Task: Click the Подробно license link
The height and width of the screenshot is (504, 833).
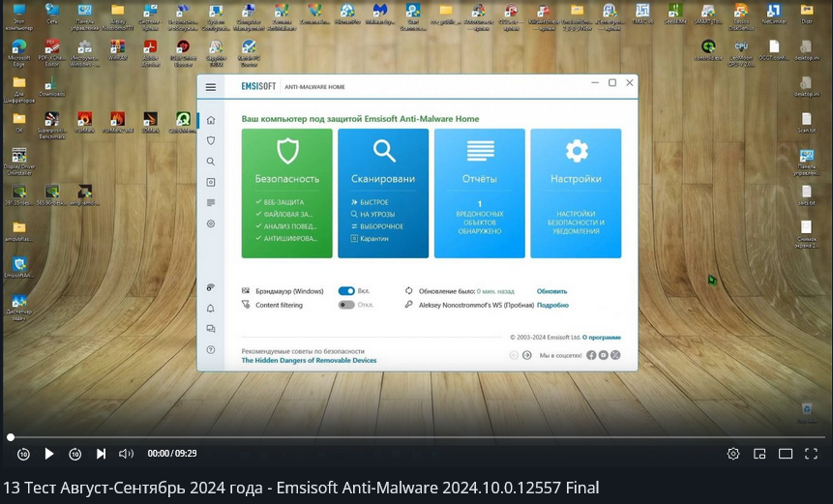Action: (x=552, y=306)
